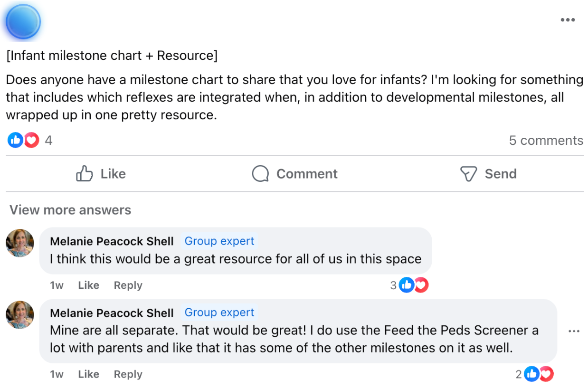Reply to the Feed the Peds comment
This screenshot has height=389, width=588.
[x=128, y=374]
